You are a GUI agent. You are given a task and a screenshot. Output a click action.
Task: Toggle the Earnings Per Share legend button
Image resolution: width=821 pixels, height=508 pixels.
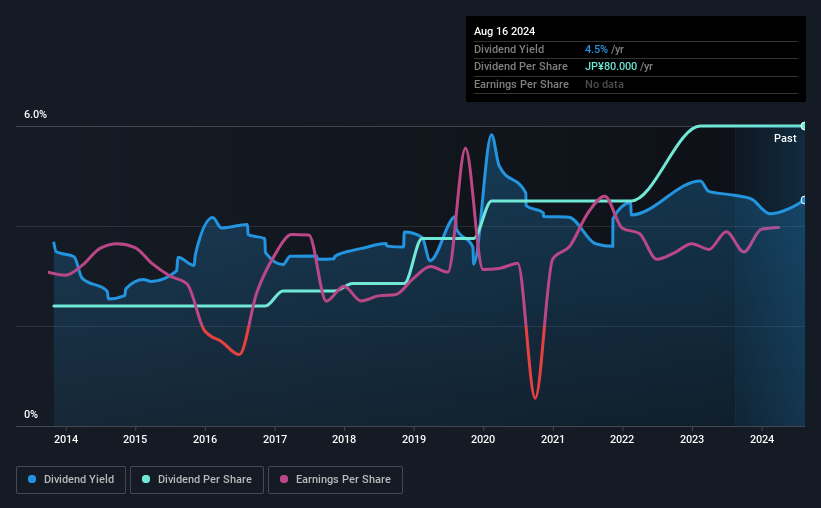[x=335, y=480]
